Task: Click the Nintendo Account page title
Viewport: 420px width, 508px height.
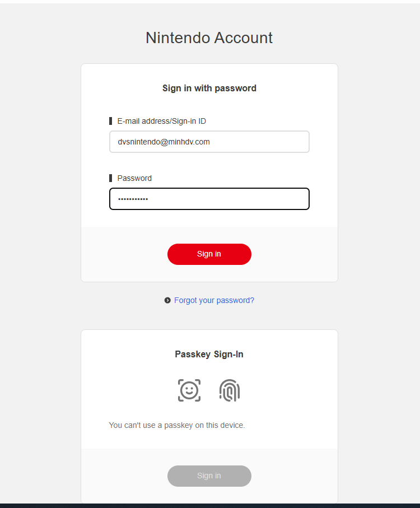Action: tap(209, 38)
